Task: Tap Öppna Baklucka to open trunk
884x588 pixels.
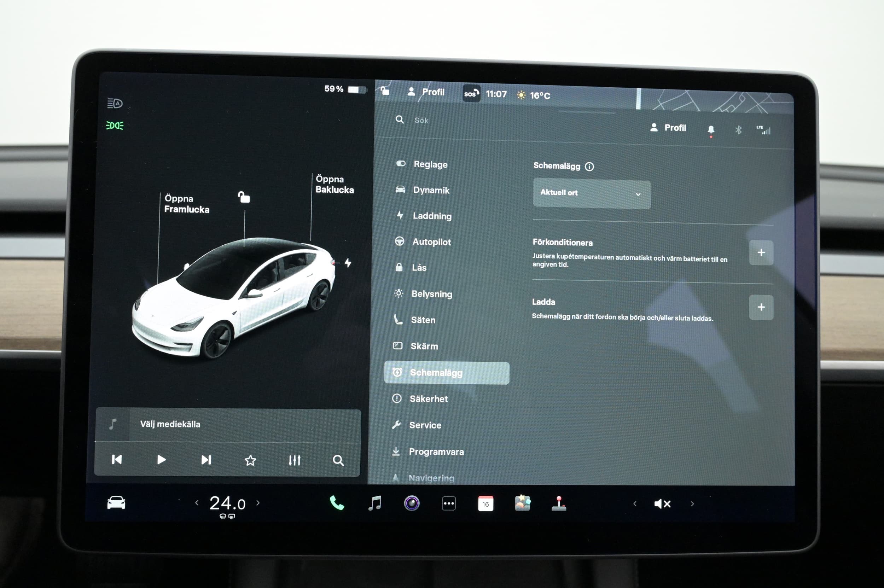Action: (x=334, y=184)
